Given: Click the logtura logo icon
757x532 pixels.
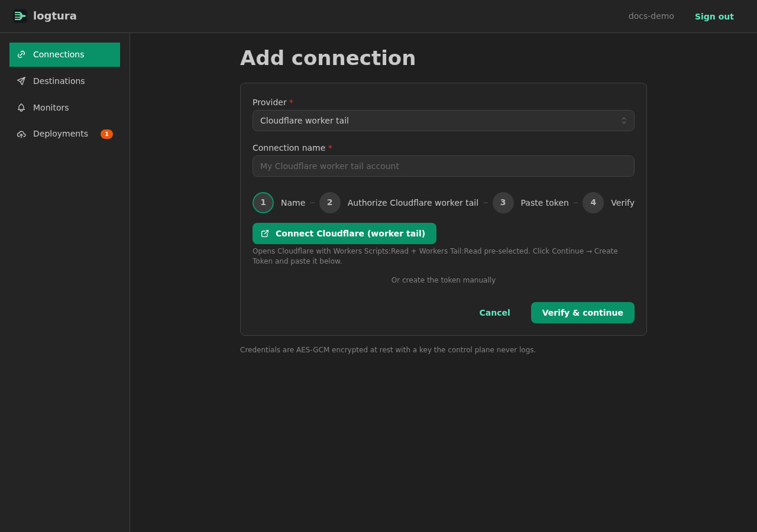Looking at the screenshot, I should [x=20, y=16].
